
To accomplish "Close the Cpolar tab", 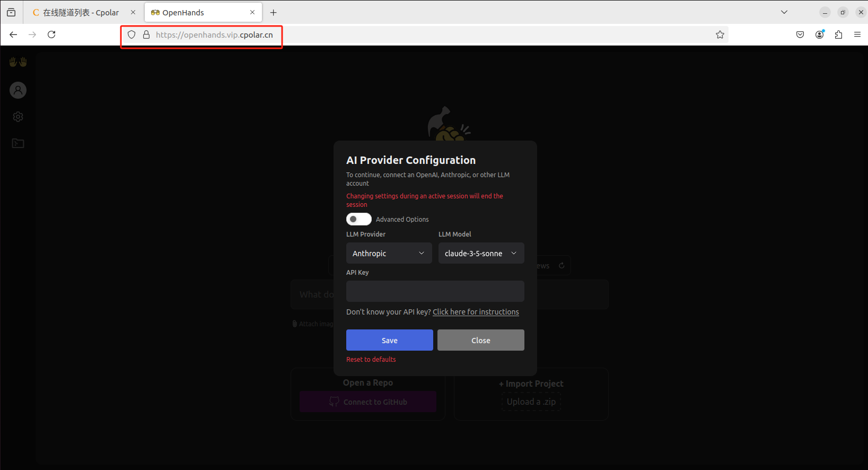I will pyautogui.click(x=133, y=12).
